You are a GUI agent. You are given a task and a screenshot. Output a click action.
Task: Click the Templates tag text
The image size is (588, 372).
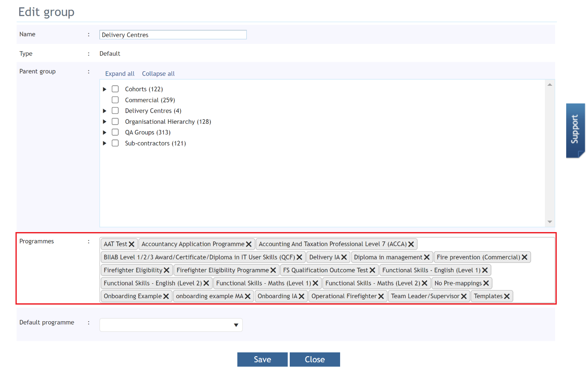pyautogui.click(x=488, y=296)
